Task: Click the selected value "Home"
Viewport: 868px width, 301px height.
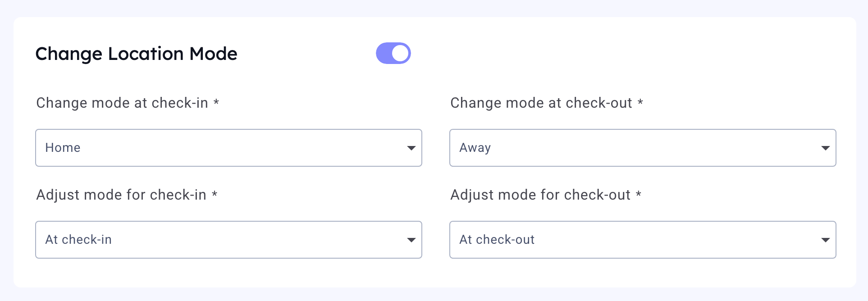Action: (x=63, y=148)
